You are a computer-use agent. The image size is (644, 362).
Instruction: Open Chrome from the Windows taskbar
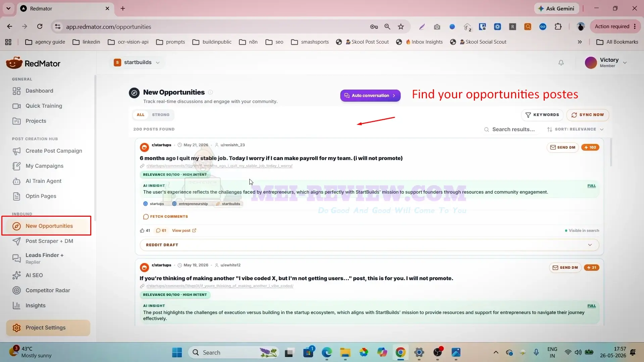[x=400, y=352]
